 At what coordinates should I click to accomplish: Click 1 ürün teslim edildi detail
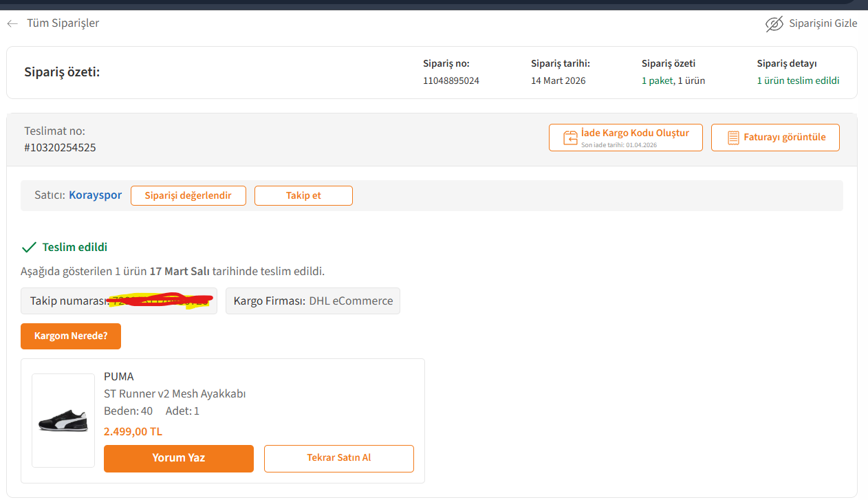point(798,80)
